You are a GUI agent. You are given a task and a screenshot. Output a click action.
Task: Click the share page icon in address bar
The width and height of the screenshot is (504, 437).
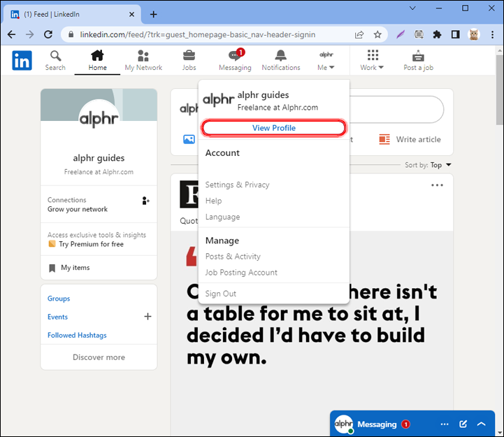pos(359,34)
